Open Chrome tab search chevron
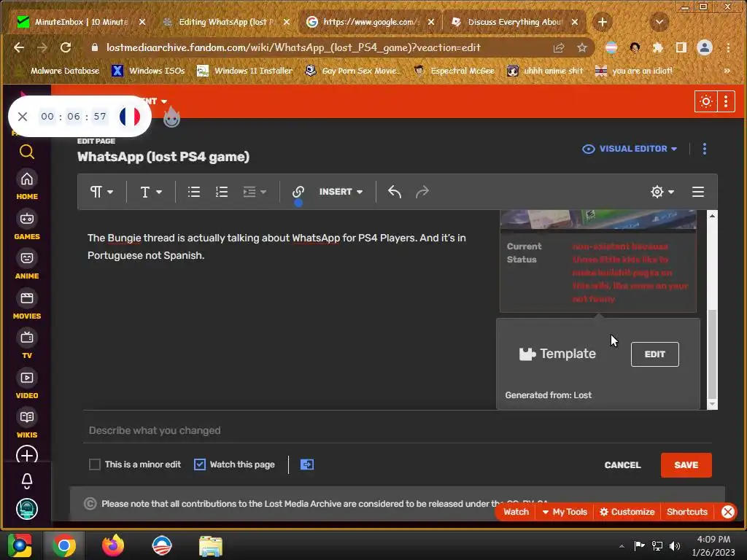The width and height of the screenshot is (747, 560). 659,22
